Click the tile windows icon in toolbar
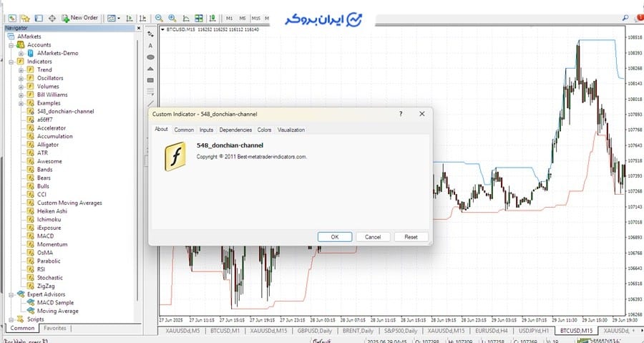 click(x=199, y=17)
